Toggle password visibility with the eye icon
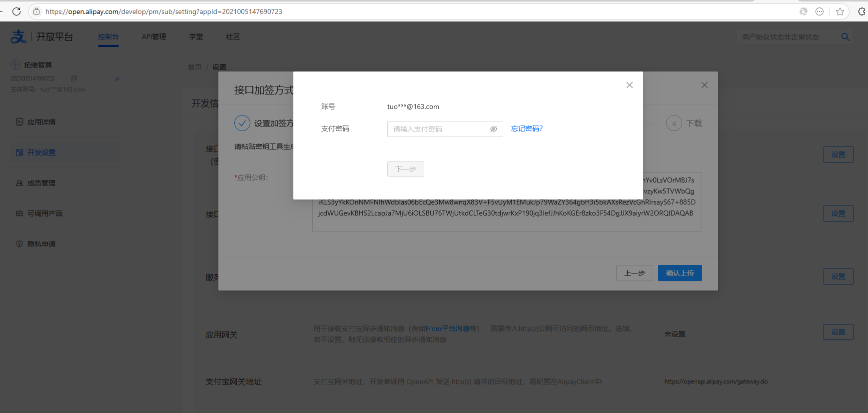Screen dimensions: 868x413 [494, 129]
